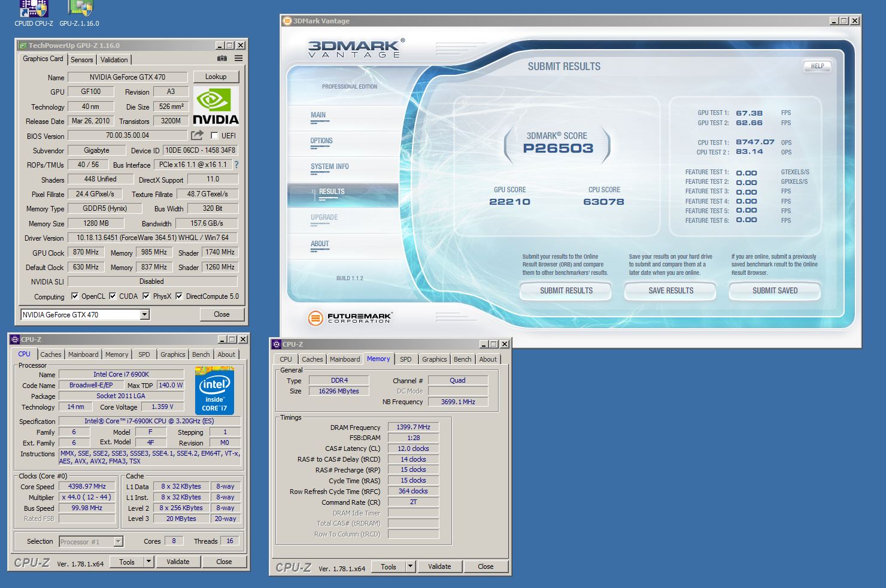Screen dimensions: 886x588
Task: Click the Bus Interface question mark
Action: 236,165
